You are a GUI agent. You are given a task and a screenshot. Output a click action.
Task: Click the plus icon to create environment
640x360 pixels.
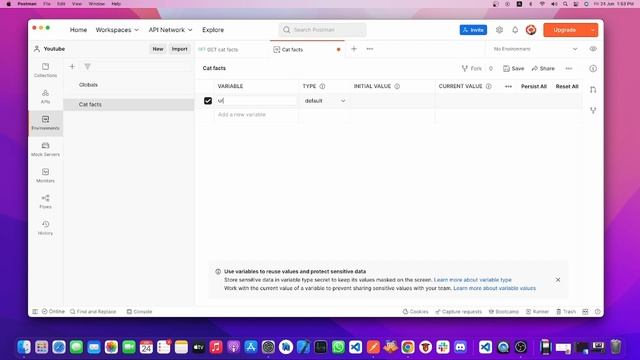[72, 67]
